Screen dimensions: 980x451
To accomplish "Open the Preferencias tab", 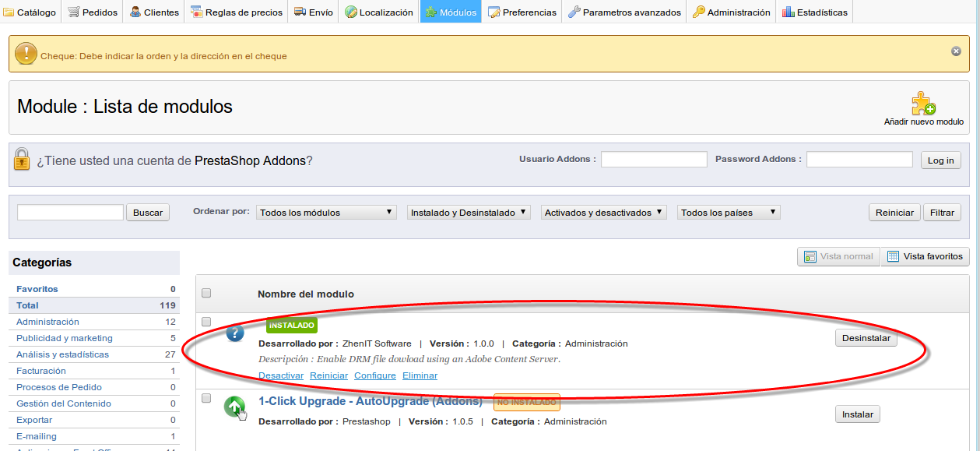I will (522, 12).
